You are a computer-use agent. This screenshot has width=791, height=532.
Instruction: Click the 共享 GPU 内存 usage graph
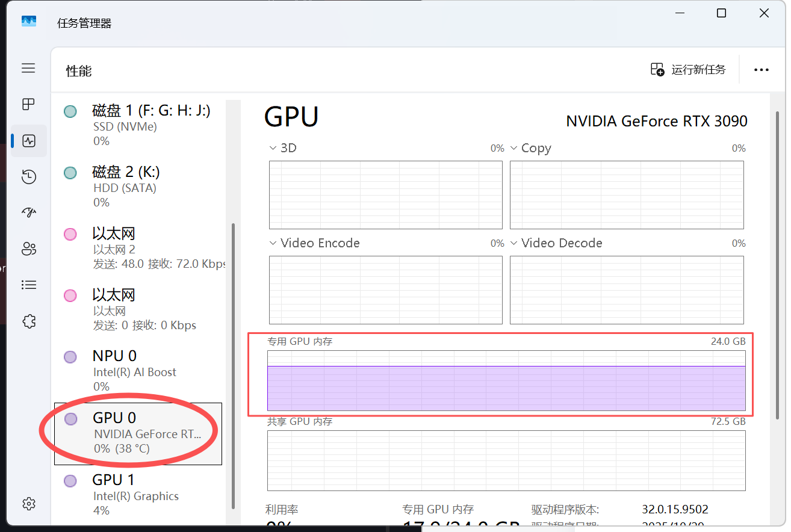pos(506,460)
